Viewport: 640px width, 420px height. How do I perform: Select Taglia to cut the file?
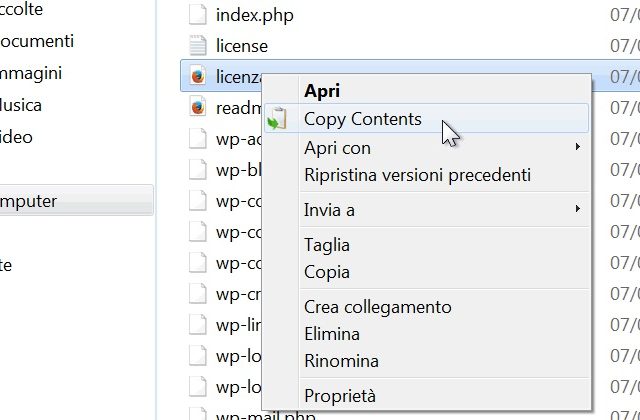click(x=327, y=244)
